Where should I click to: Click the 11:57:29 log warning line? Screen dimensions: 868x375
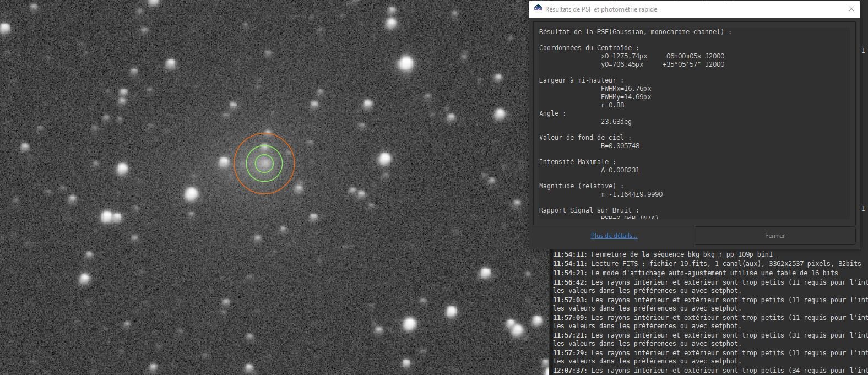pyautogui.click(x=710, y=357)
